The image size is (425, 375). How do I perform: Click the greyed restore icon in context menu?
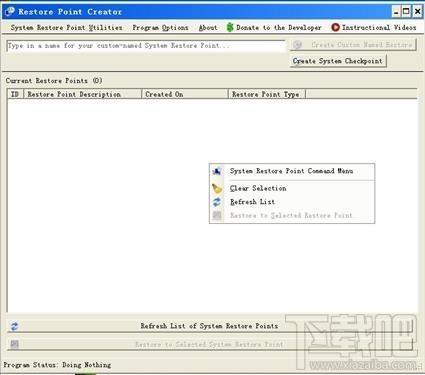(x=217, y=216)
